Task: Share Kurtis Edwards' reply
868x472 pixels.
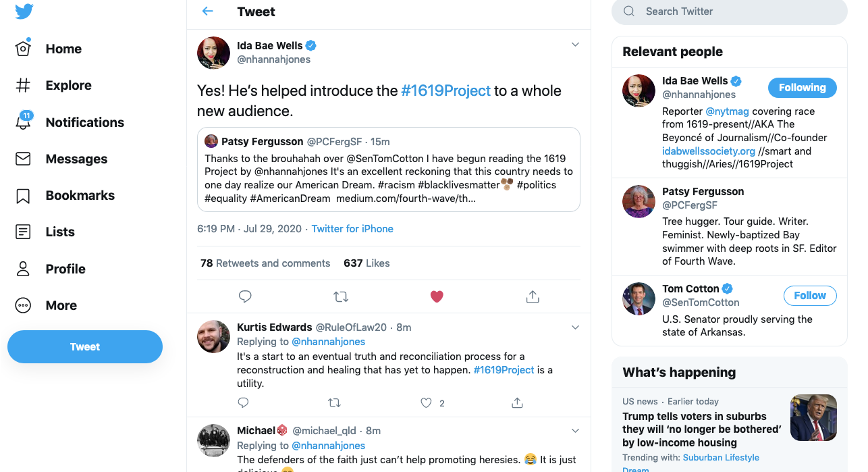Action: click(x=517, y=403)
